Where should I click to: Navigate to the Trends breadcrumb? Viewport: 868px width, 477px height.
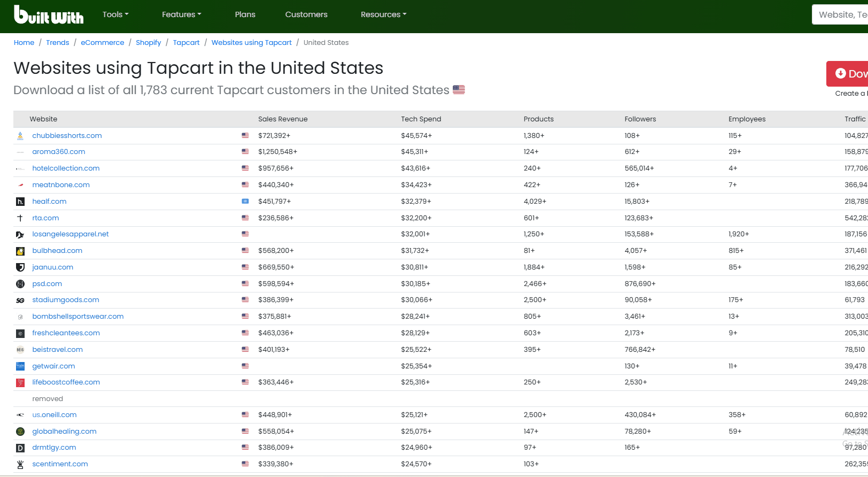(58, 43)
